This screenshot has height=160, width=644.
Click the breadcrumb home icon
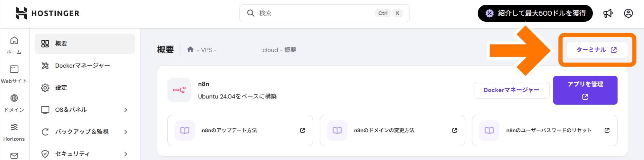(x=190, y=50)
